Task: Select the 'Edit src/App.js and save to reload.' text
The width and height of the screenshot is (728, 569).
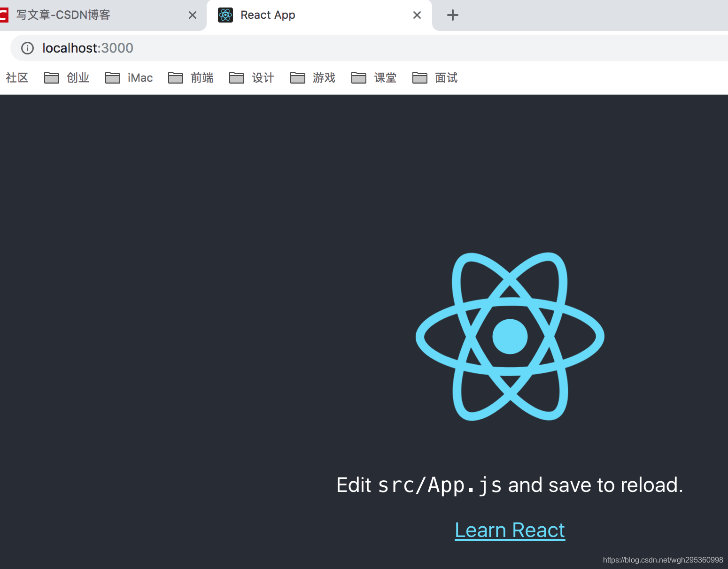Action: 510,485
